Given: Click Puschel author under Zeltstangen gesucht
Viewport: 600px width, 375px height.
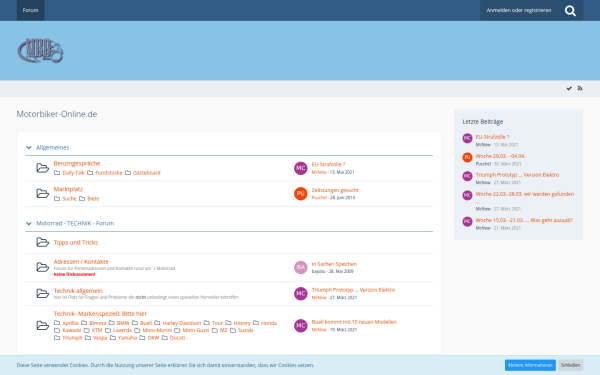Looking at the screenshot, I should 319,197.
